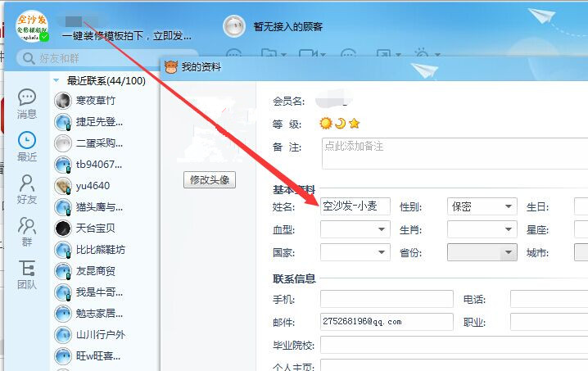Click the moon level icon

click(x=340, y=124)
